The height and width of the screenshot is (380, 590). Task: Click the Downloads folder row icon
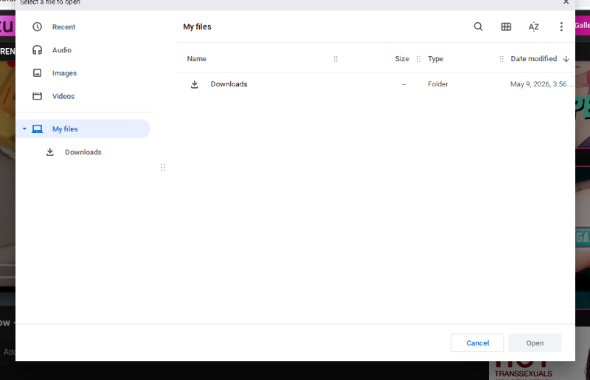(194, 84)
